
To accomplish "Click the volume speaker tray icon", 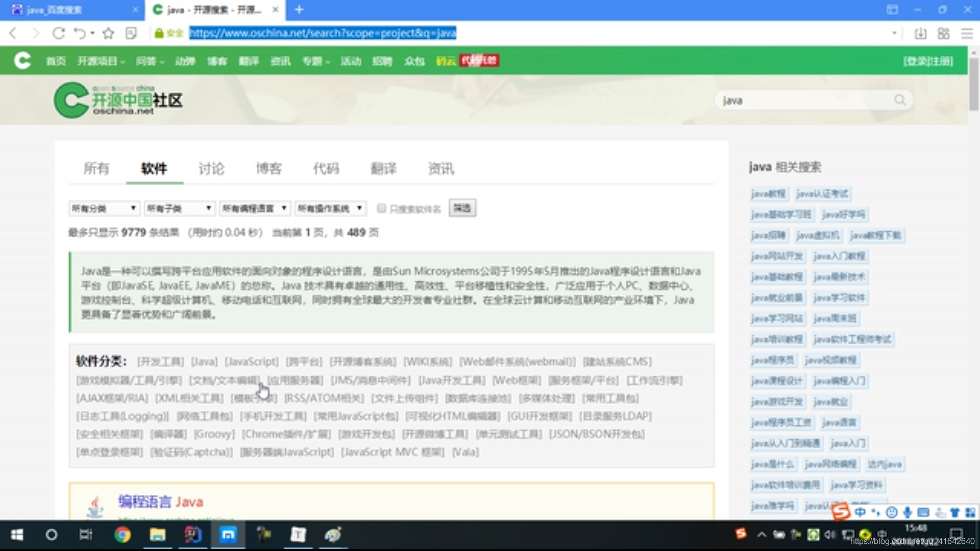I will (830, 535).
